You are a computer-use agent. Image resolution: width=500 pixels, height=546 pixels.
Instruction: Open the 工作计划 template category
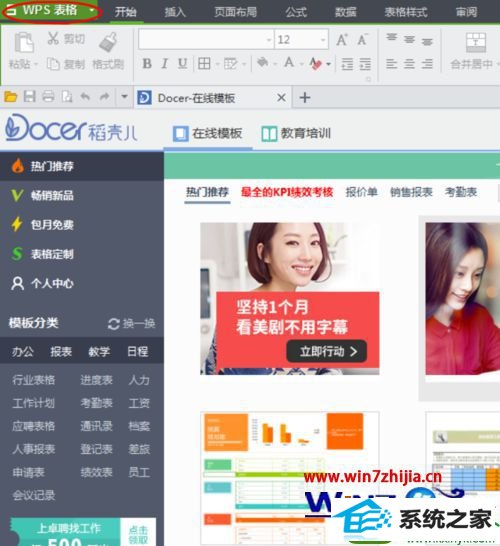pyautogui.click(x=34, y=403)
